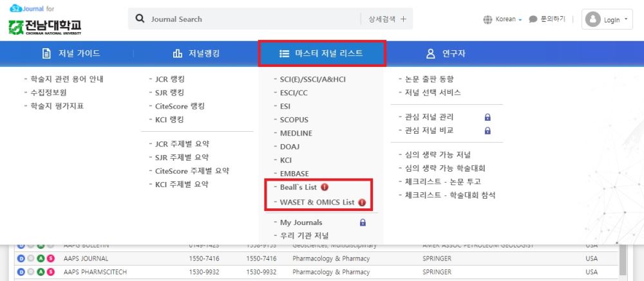Image resolution: width=644 pixels, height=281 pixels.
Task: Select ESI menu entry
Action: click(285, 106)
